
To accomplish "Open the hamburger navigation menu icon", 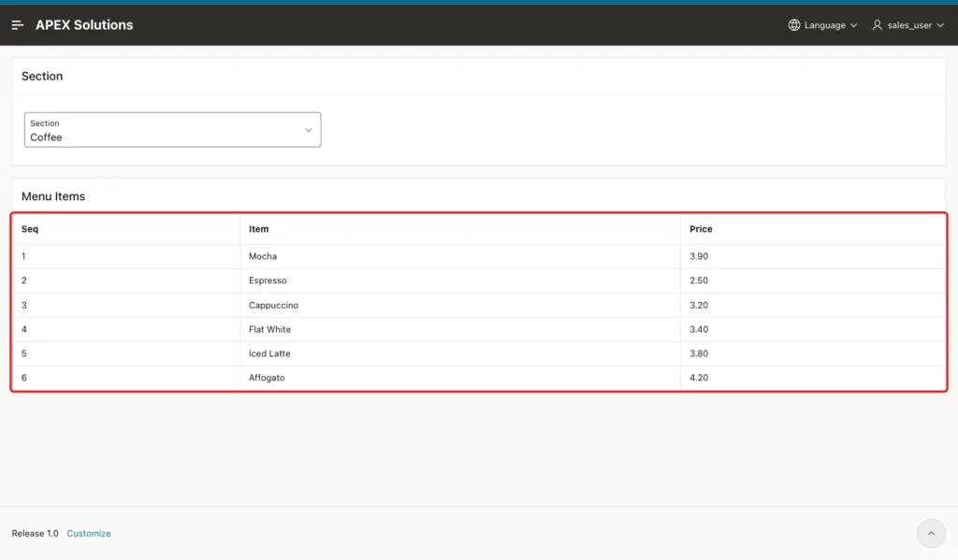I will pos(17,25).
